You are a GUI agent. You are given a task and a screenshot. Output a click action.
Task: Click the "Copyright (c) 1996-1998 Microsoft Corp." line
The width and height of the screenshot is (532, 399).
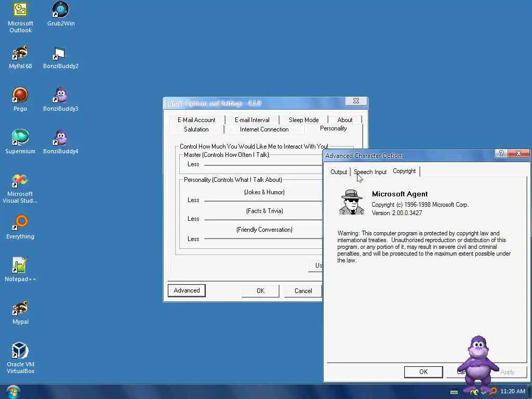tap(420, 205)
